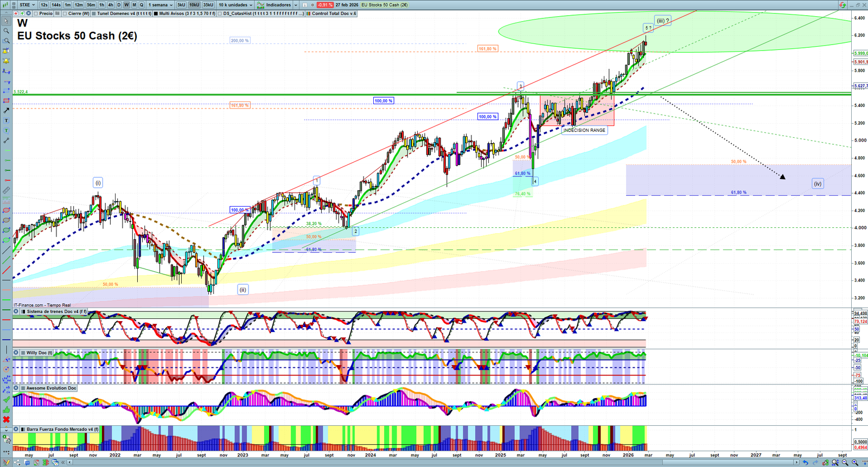This screenshot has width=868, height=467.
Task: Select the 12s timeframe button
Action: coord(44,5)
